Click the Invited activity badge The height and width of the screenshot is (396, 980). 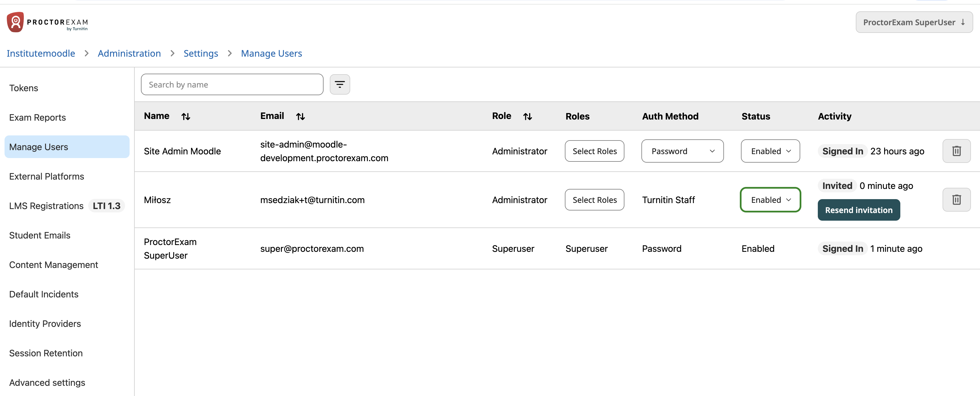[x=837, y=186]
